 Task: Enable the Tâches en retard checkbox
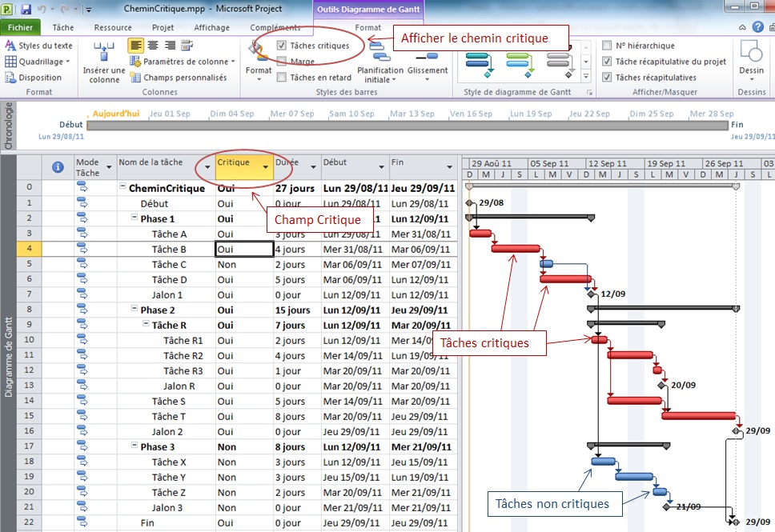point(282,78)
